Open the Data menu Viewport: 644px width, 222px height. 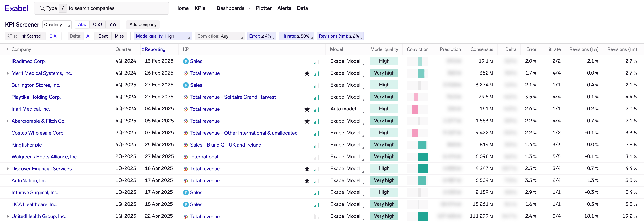[x=305, y=8]
